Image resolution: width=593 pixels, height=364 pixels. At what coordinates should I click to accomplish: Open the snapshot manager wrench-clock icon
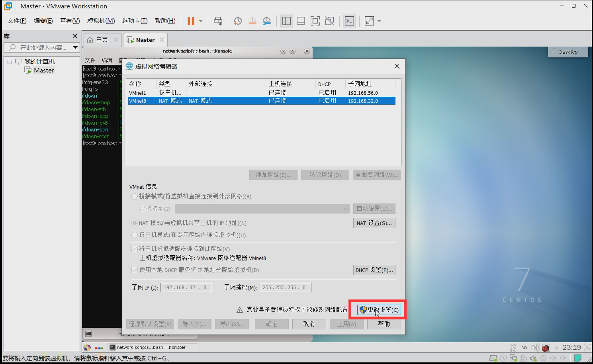click(267, 21)
